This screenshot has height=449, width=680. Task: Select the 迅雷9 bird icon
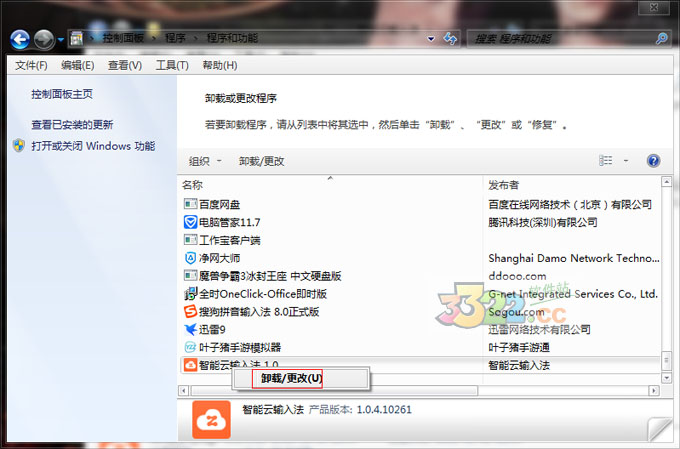(x=190, y=329)
